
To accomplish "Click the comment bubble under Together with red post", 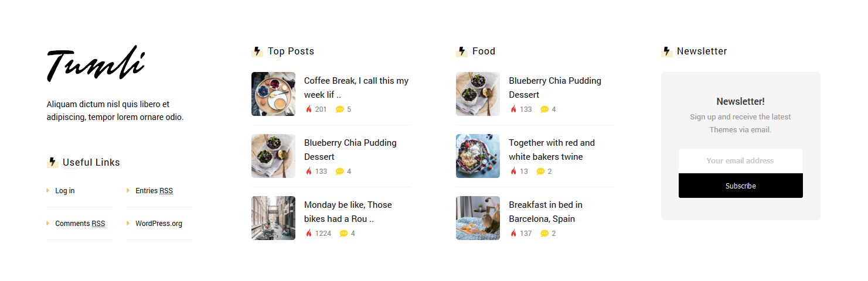I will [540, 171].
